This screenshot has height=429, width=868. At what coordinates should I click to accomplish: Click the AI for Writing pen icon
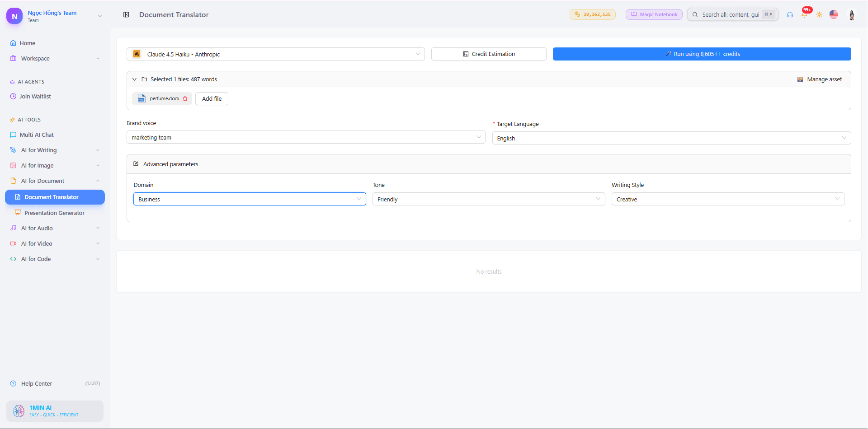[x=13, y=150]
